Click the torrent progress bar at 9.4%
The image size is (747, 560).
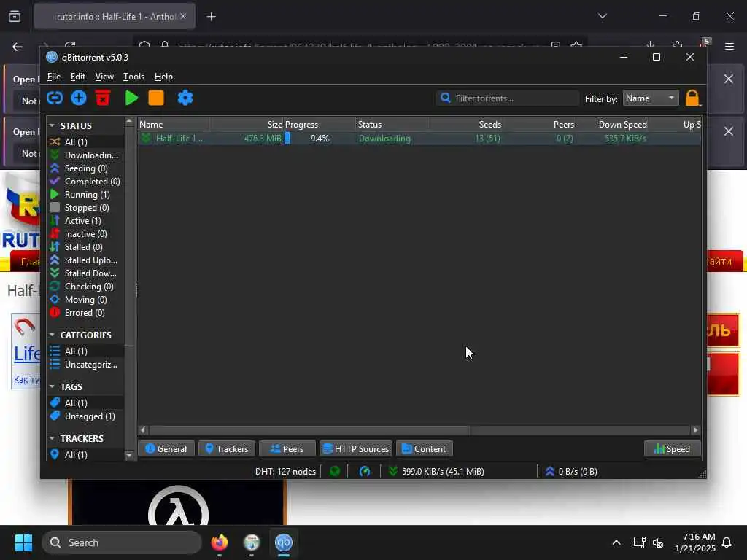(x=320, y=139)
